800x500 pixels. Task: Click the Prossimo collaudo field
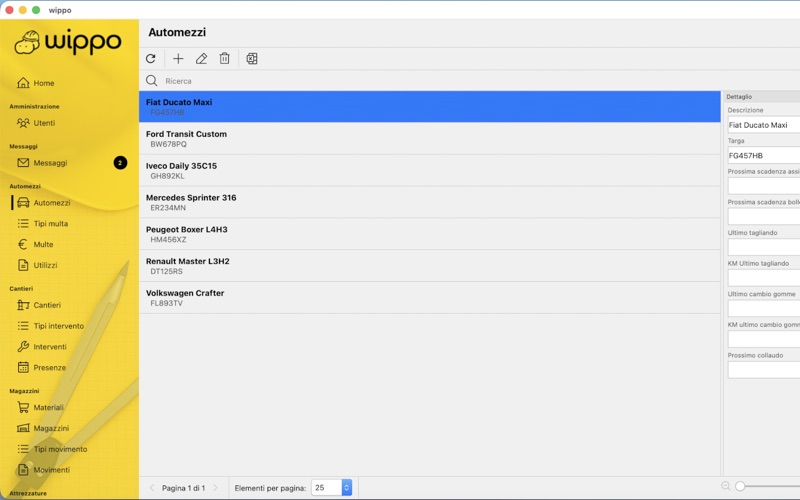(764, 370)
